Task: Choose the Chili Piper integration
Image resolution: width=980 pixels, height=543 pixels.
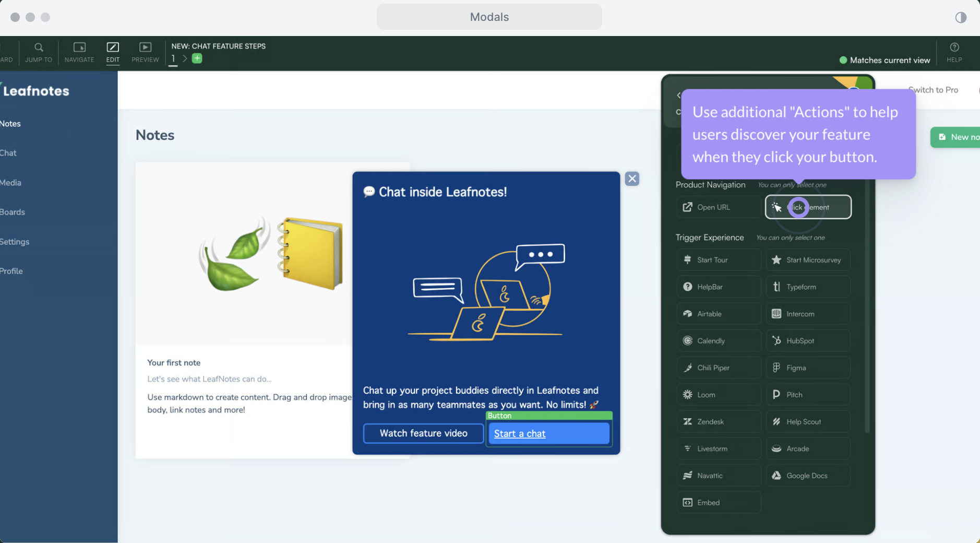Action: [718, 368]
